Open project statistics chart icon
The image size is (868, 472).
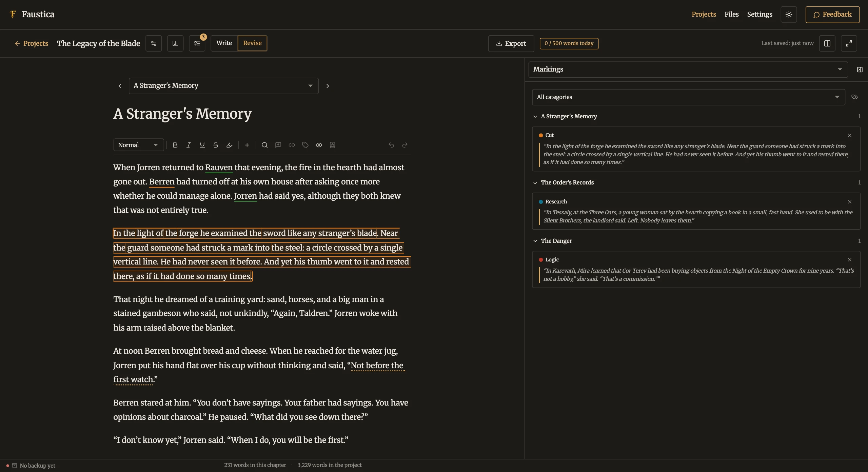[175, 43]
